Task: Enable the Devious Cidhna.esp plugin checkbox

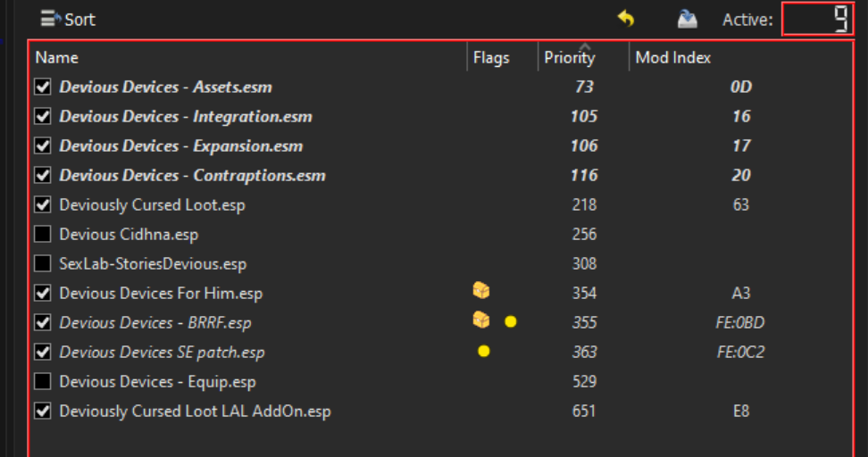Action: click(x=43, y=234)
